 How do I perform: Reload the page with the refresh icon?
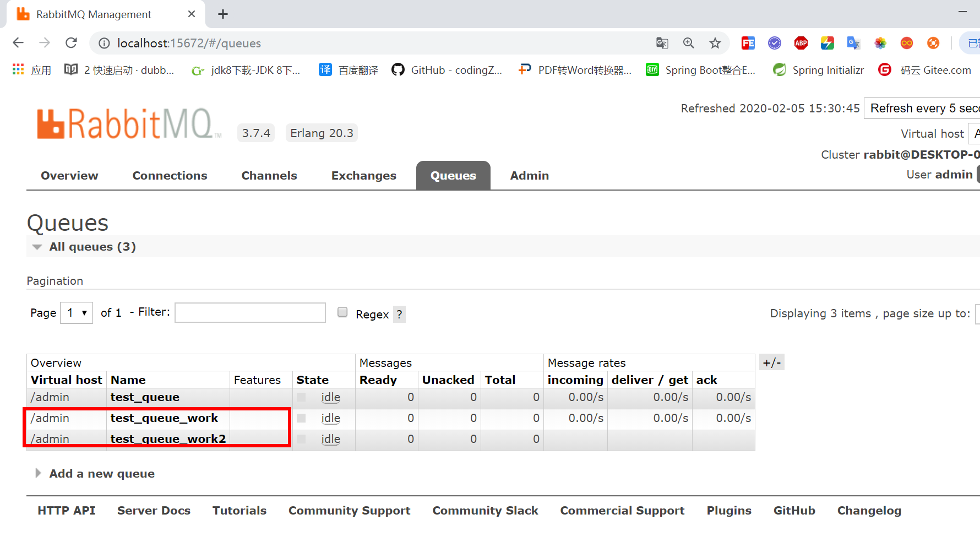(x=71, y=43)
